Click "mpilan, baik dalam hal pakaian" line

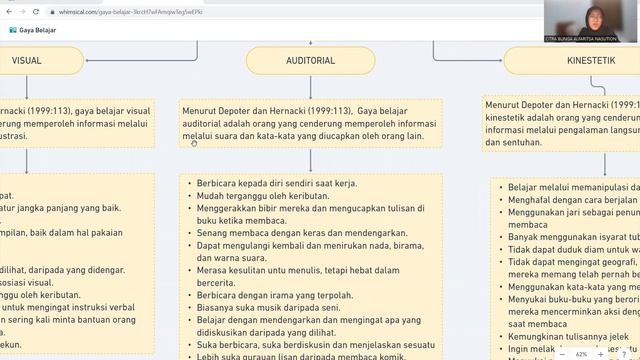tap(61, 233)
